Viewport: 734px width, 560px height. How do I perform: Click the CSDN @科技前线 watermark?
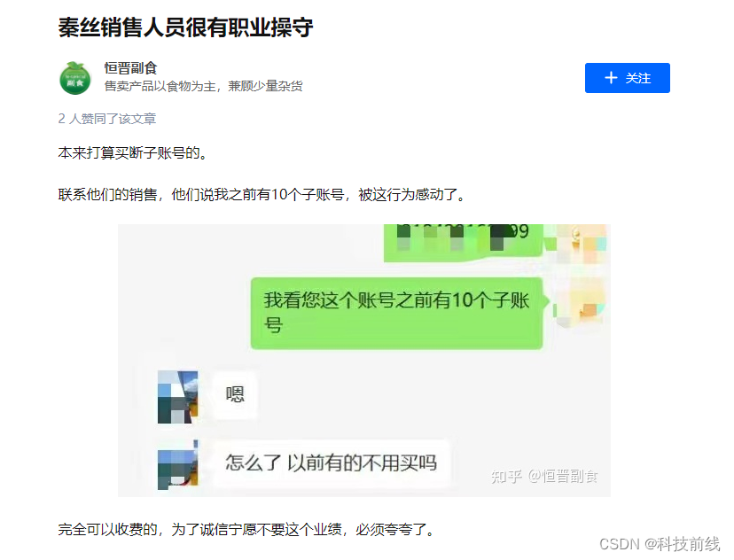660,544
